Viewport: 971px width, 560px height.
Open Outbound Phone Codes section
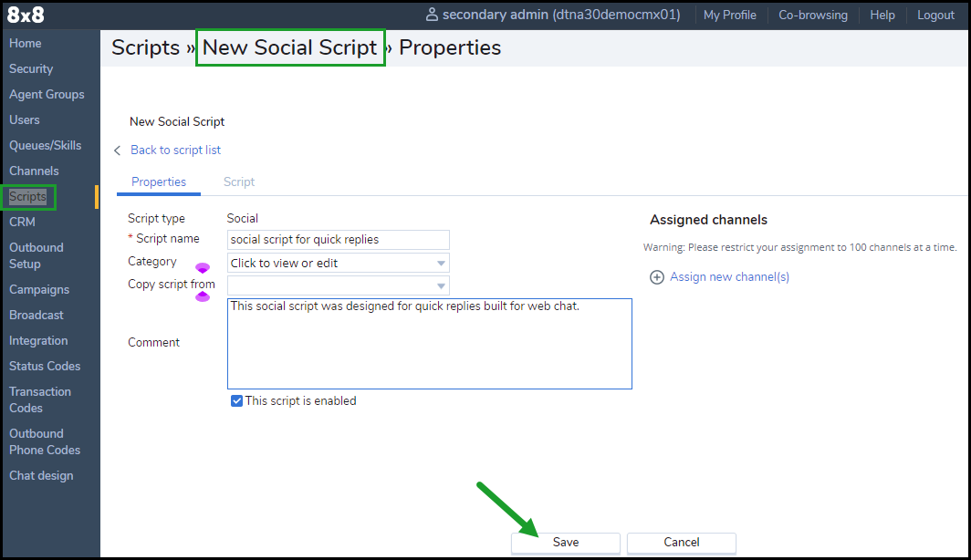[45, 441]
